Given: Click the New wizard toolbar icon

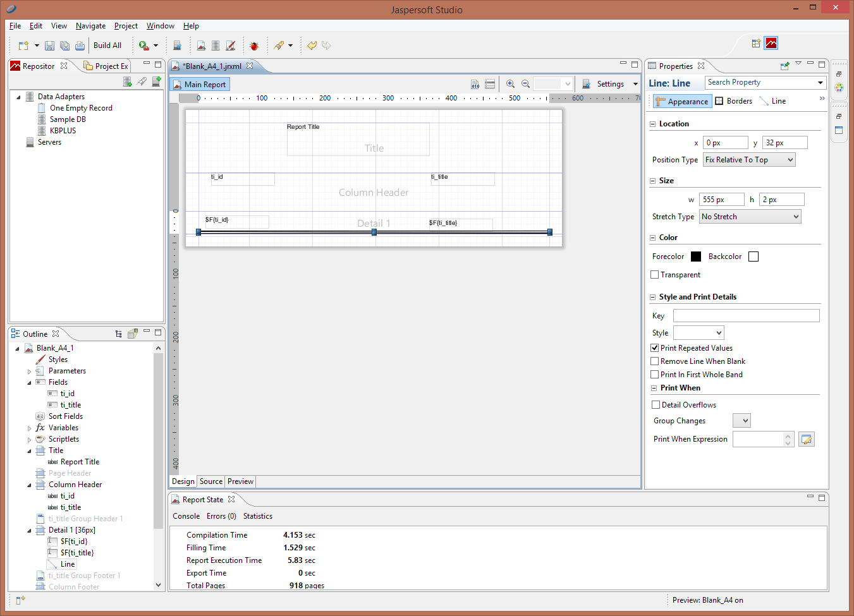Looking at the screenshot, I should coord(24,45).
